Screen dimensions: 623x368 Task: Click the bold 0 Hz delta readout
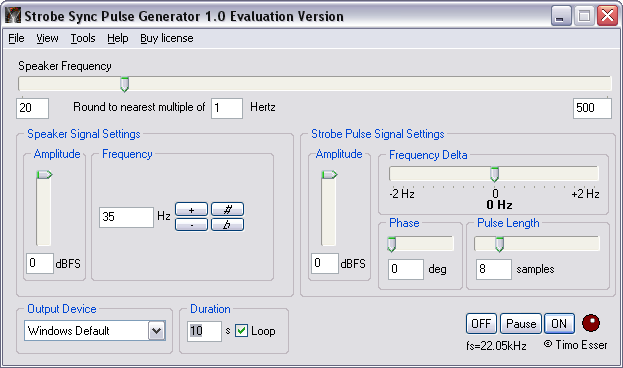point(499,205)
